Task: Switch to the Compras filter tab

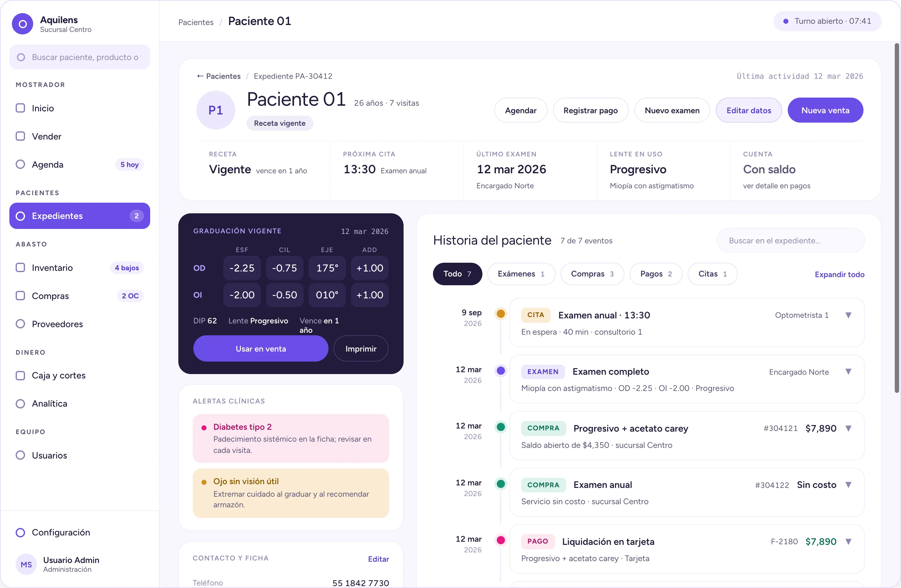Action: point(592,274)
